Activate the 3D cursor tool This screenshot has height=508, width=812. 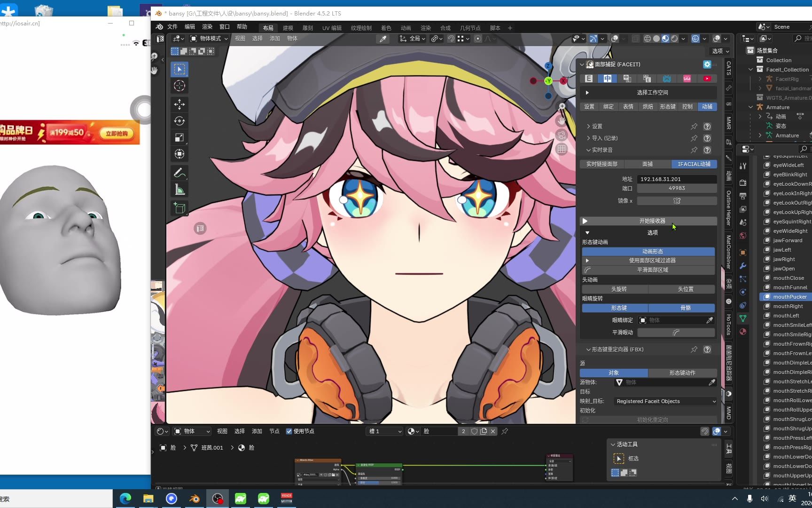coord(180,86)
